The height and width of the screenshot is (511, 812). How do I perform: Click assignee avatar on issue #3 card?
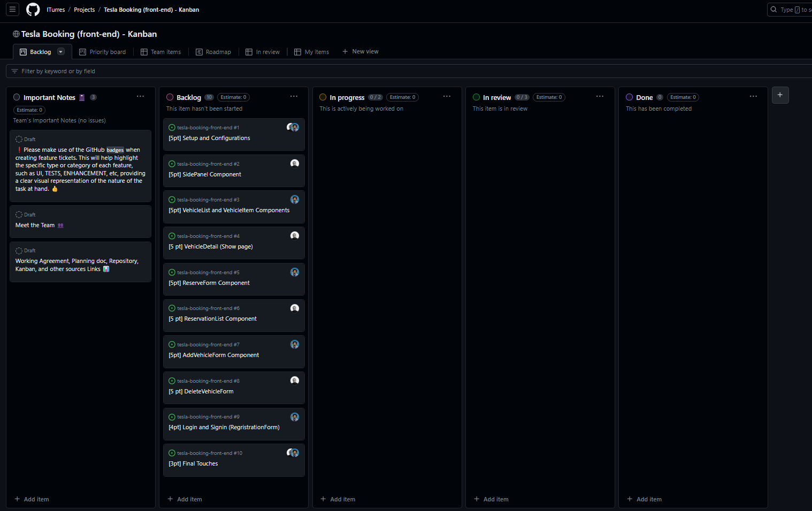point(295,199)
